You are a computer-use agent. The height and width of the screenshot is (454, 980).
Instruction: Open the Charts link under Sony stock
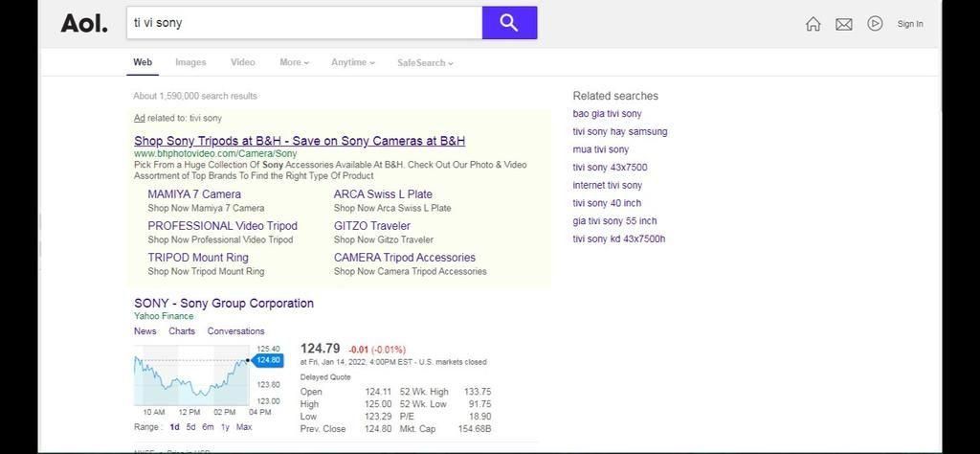coord(182,331)
